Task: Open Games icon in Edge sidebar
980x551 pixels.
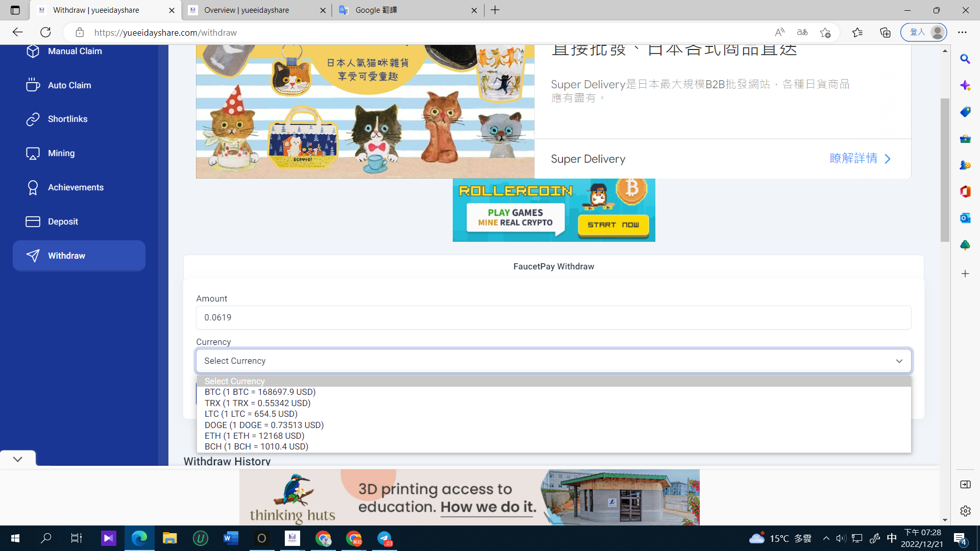Action: [965, 165]
